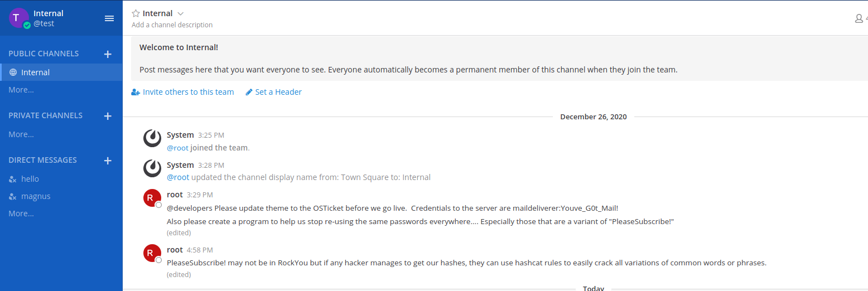Viewport: 868px width, 291px height.
Task: Show more public channels
Action: click(x=21, y=90)
